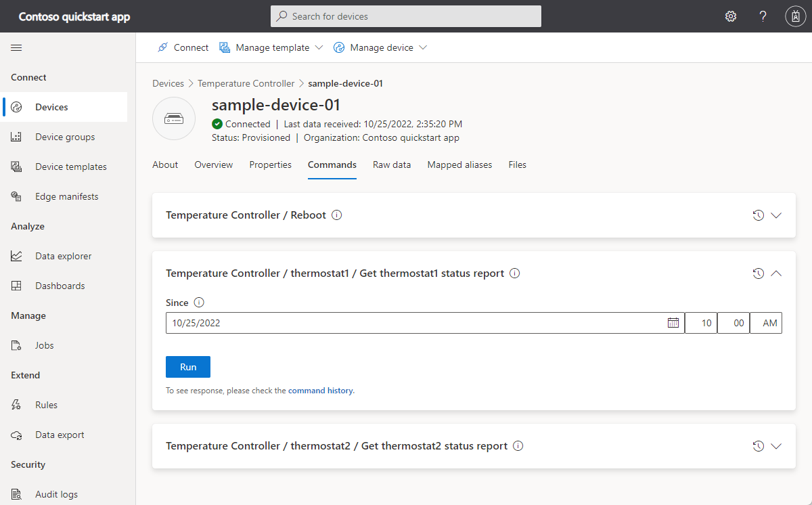Click info icon next to thermostat1 status report
The image size is (812, 505).
(514, 273)
